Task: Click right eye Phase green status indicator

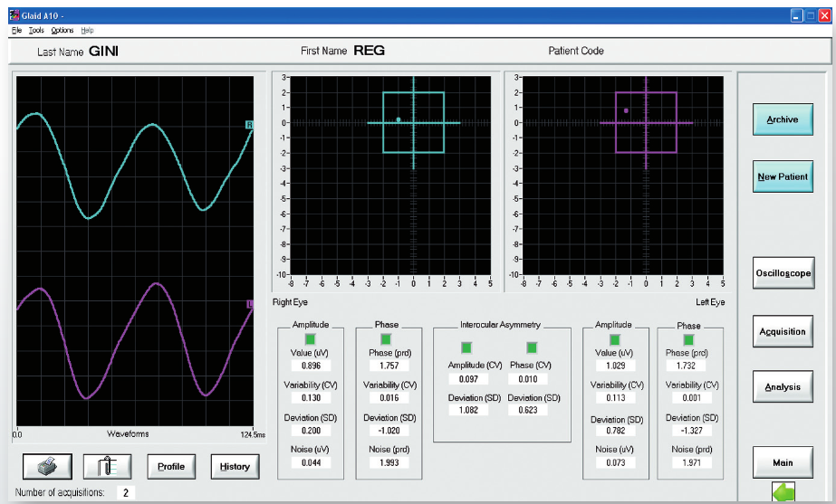Action: click(386, 339)
